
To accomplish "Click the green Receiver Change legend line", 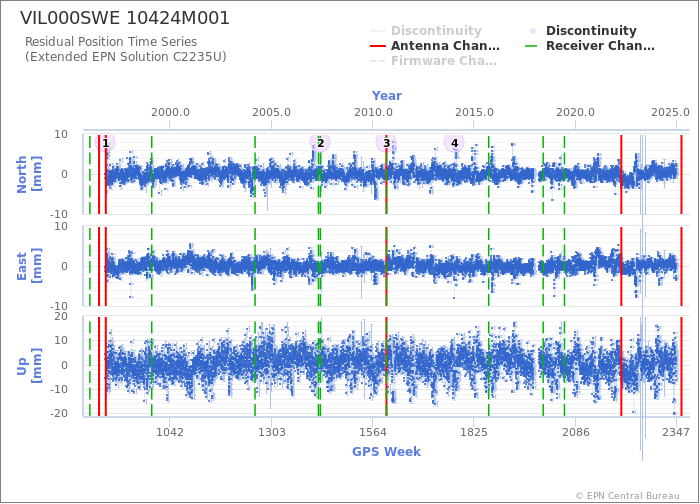I will coord(531,46).
